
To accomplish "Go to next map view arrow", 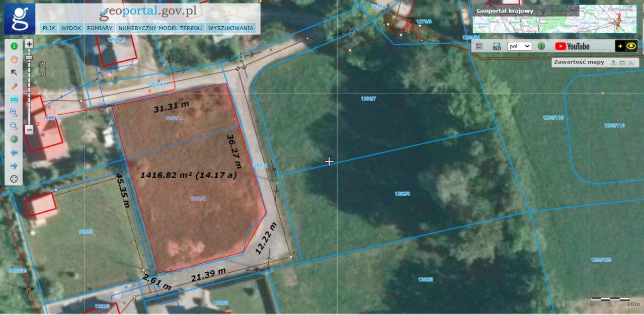I will (14, 166).
